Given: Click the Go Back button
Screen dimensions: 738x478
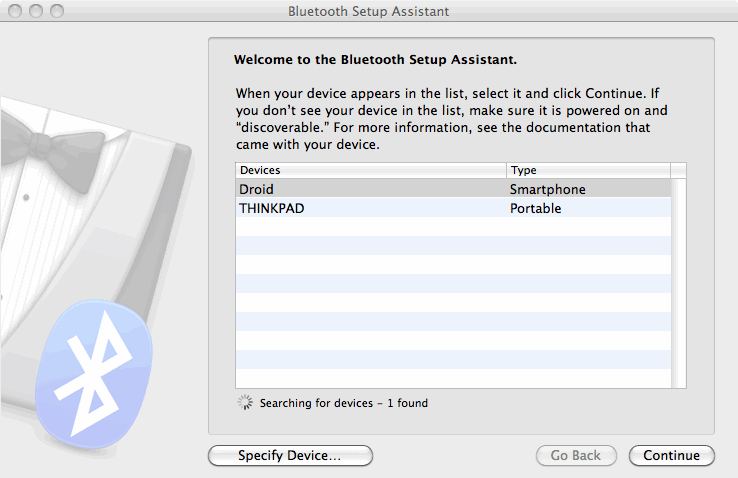Looking at the screenshot, I should (575, 456).
